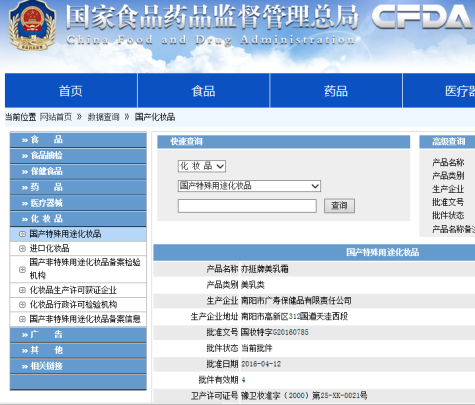Click status value 当前批件
The image size is (475, 405).
click(257, 348)
